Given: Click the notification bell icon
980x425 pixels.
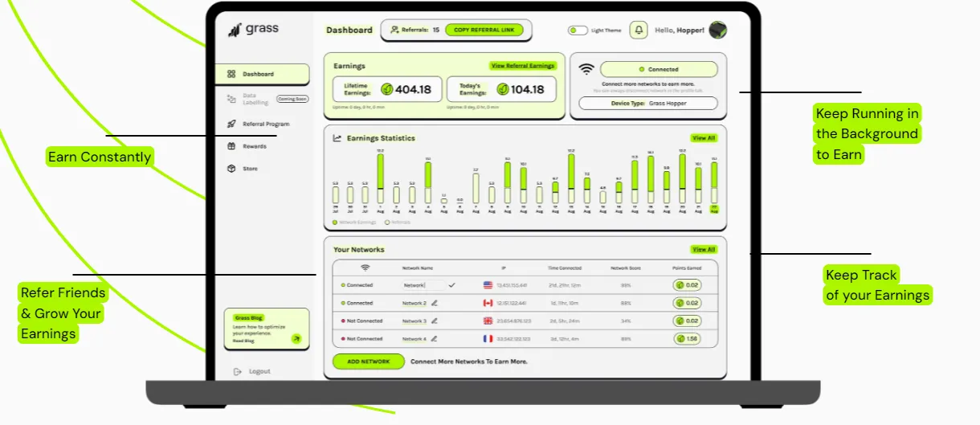Looking at the screenshot, I should tap(639, 31).
